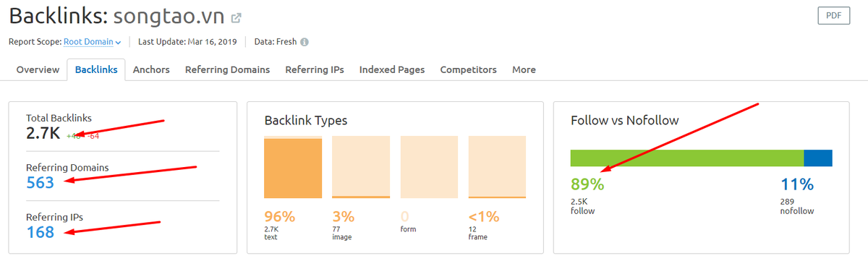
Task: Click the Data Fresh info icon
Action: click(305, 42)
